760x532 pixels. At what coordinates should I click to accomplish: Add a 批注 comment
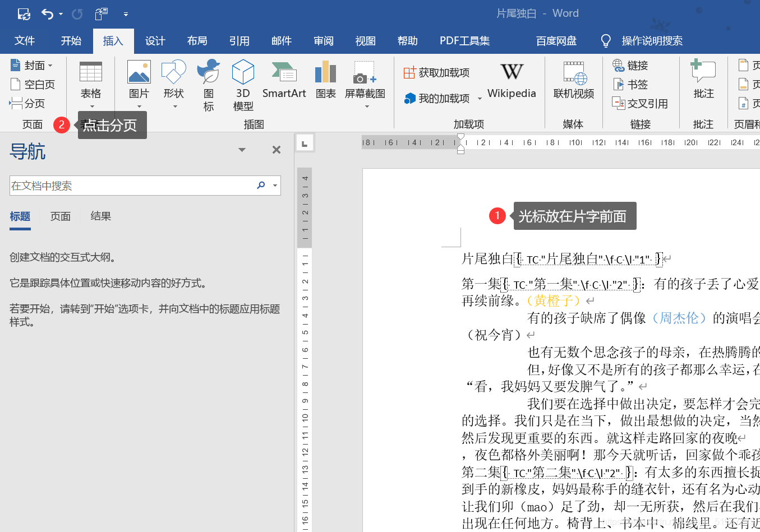pyautogui.click(x=703, y=80)
